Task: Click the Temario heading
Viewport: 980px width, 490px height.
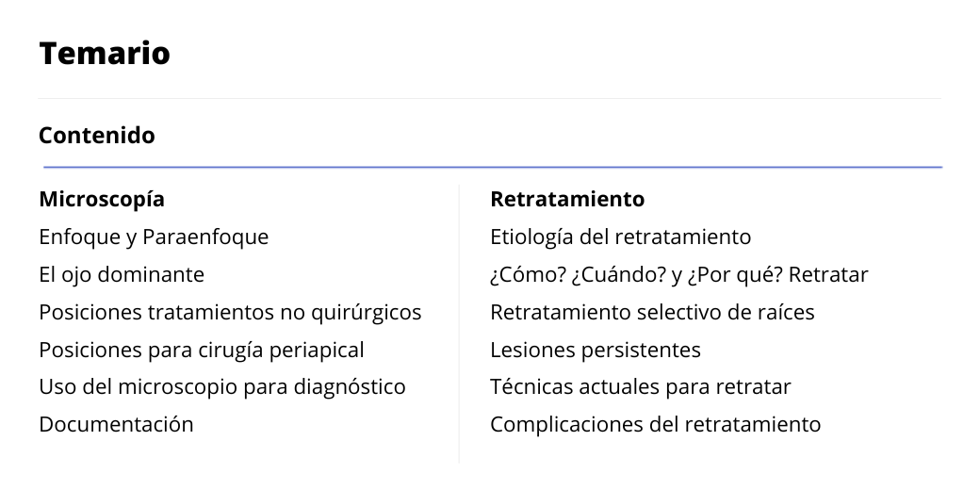Action: tap(105, 53)
